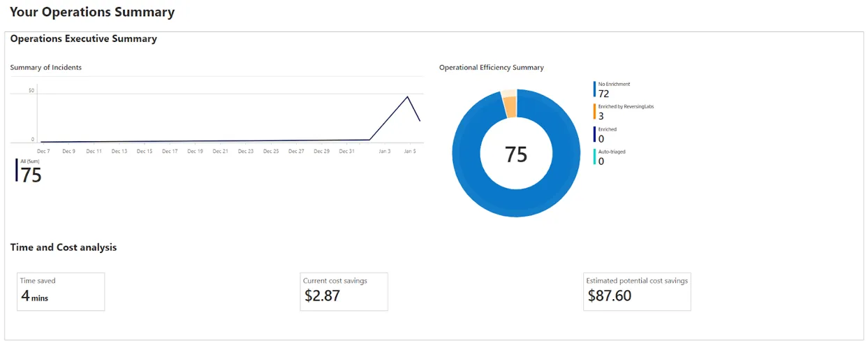Click the blue No Enrichment legend color bar
Image resolution: width=868 pixels, height=348 pixels.
tap(595, 89)
